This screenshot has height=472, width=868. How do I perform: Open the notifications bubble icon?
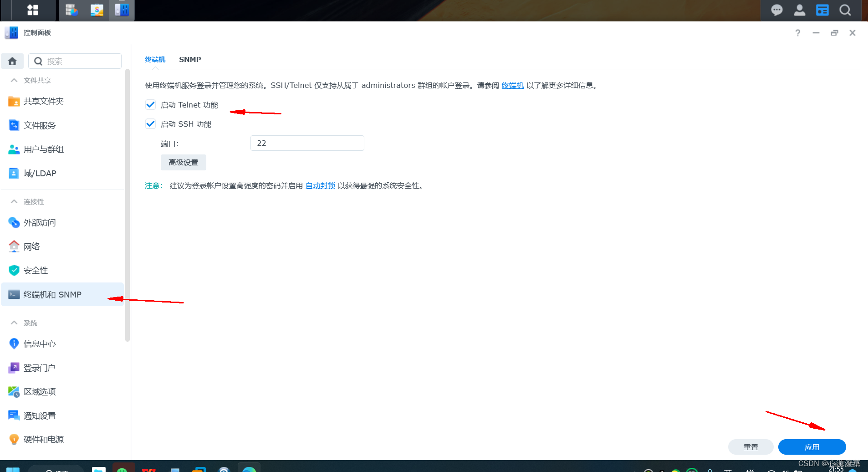pyautogui.click(x=777, y=10)
